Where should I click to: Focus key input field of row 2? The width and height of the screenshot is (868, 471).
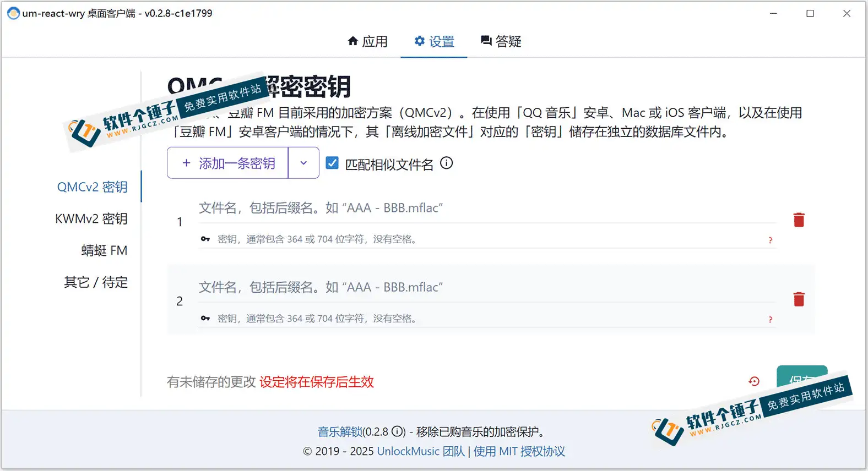point(487,319)
